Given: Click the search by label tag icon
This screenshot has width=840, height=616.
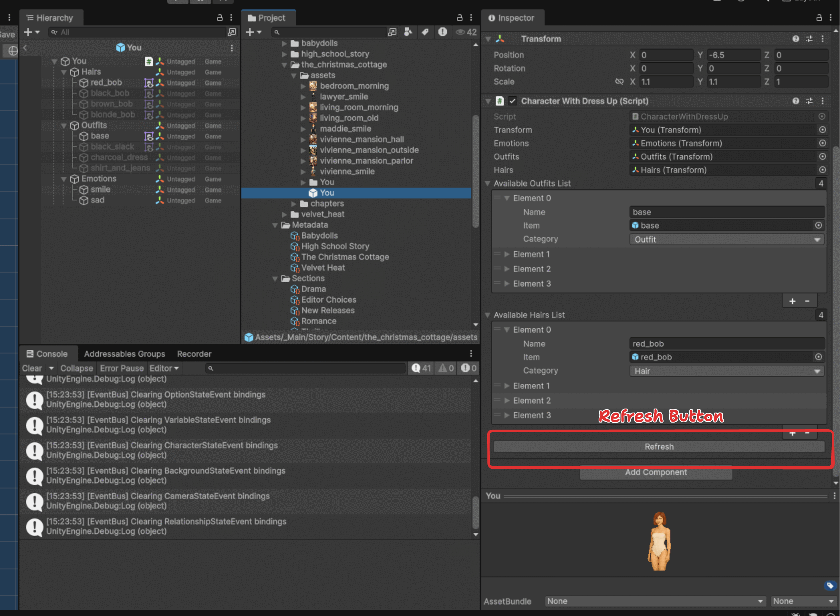Looking at the screenshot, I should (425, 32).
